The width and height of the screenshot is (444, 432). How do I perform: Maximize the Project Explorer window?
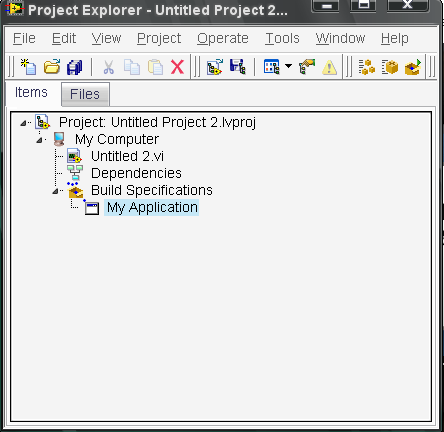[x=364, y=6]
